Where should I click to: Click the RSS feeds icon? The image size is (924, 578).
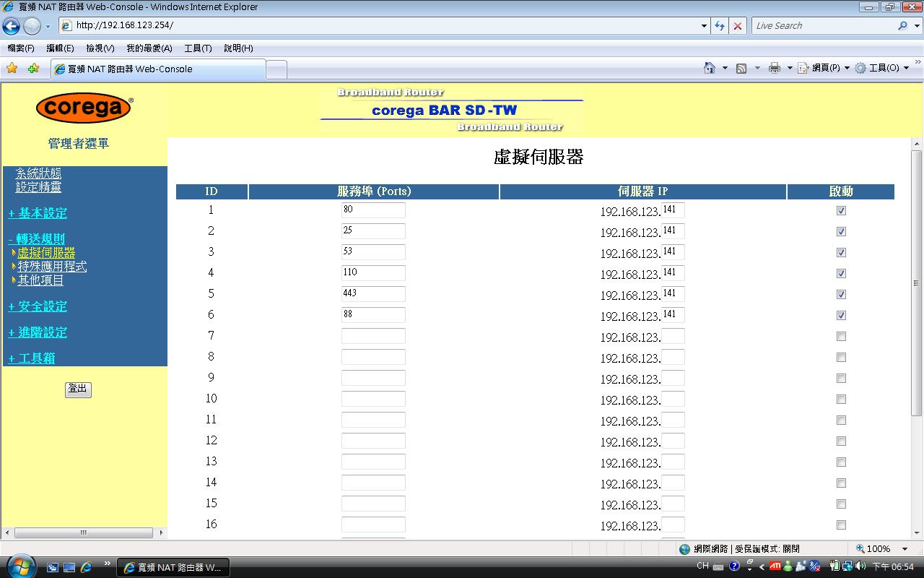tap(741, 68)
